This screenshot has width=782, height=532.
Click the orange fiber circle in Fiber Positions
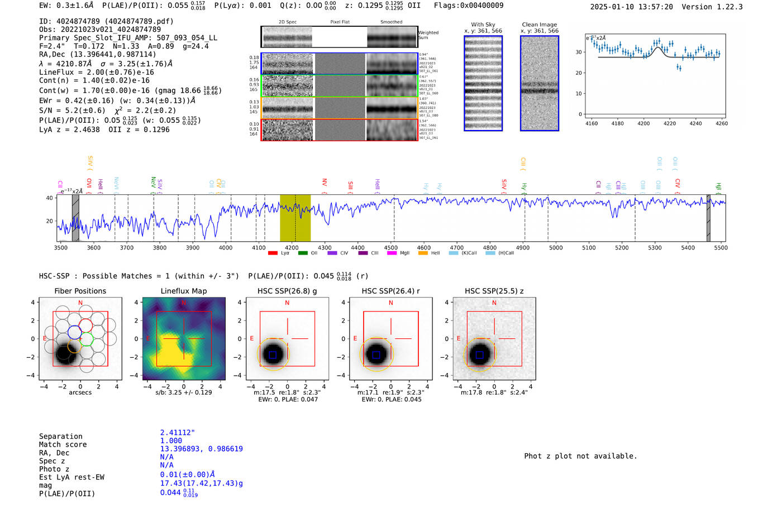[x=74, y=346]
